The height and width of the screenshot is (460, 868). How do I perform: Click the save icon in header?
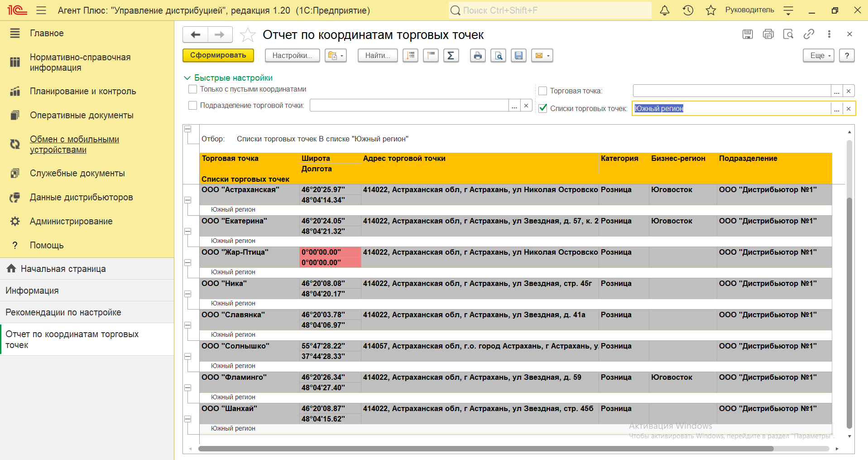coord(748,34)
